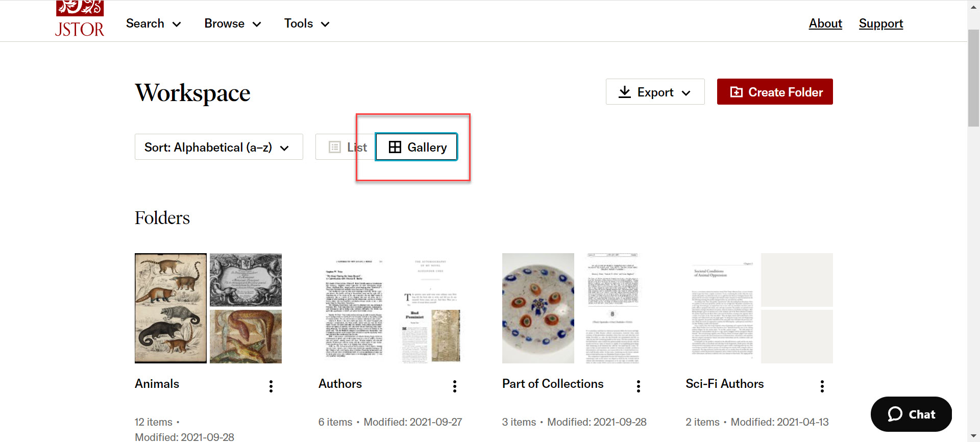Open the Authors folder three-dot menu
This screenshot has height=442, width=980.
pyautogui.click(x=455, y=386)
